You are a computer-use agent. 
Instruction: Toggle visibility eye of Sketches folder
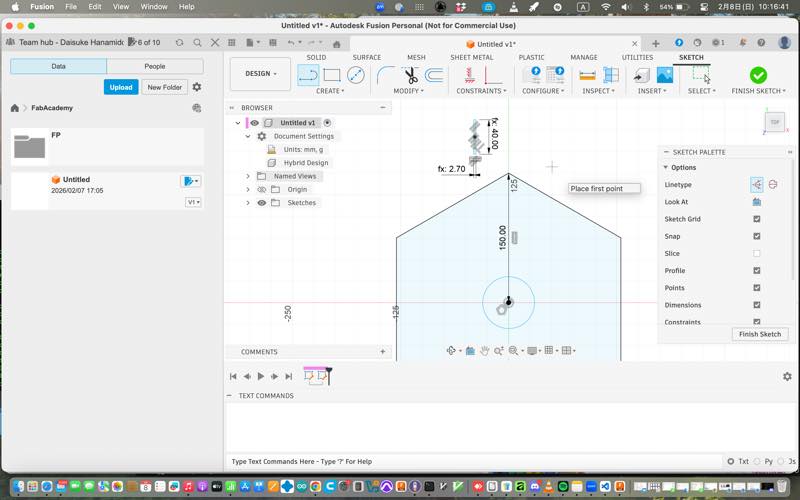pyautogui.click(x=262, y=203)
